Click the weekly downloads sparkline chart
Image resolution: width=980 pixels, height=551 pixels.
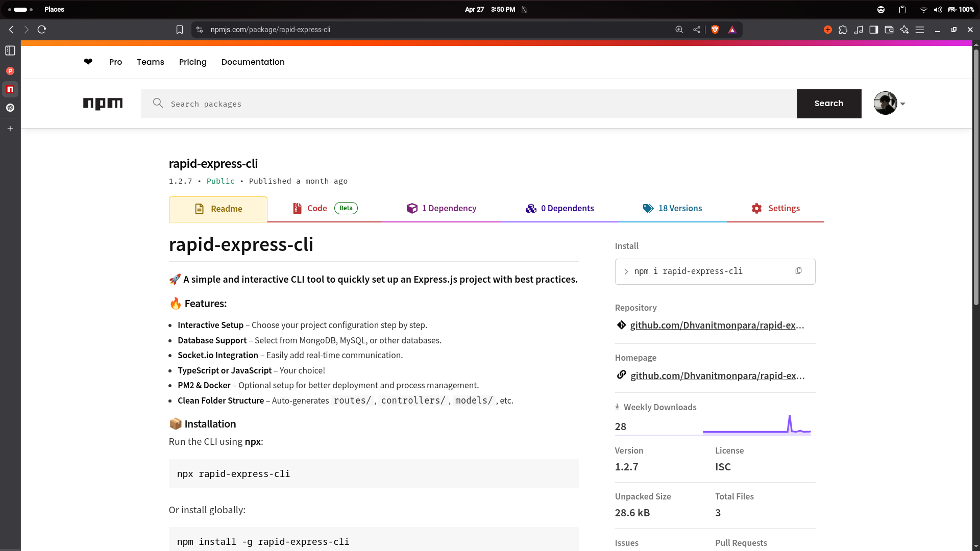(x=757, y=424)
